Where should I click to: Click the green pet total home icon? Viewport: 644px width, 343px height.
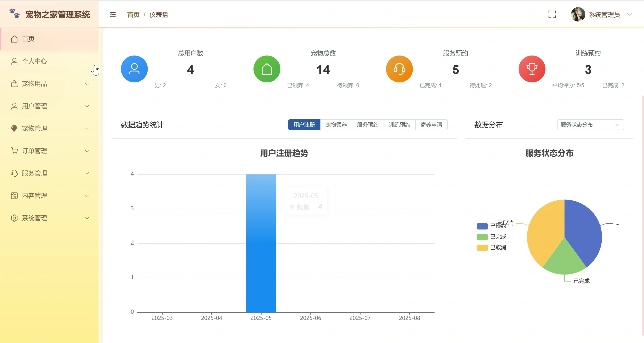point(267,69)
